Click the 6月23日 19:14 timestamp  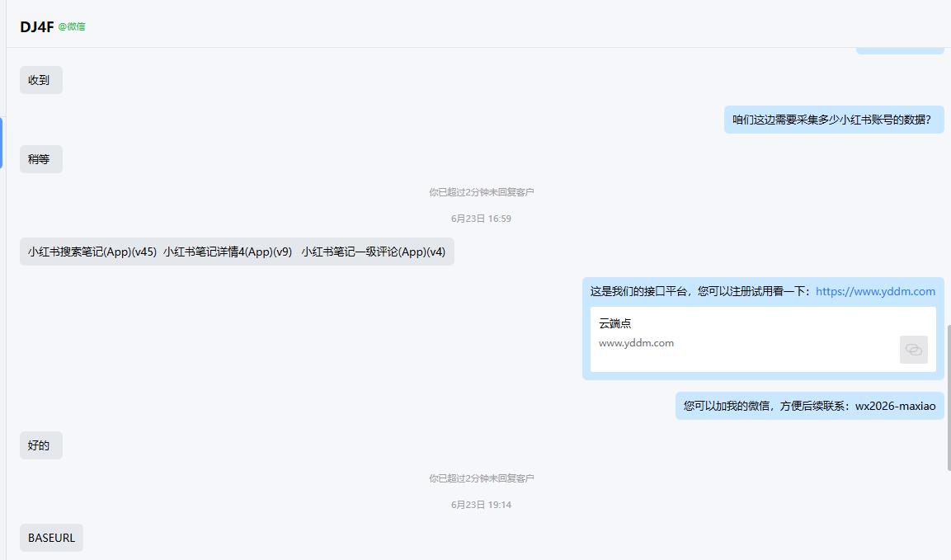pyautogui.click(x=481, y=505)
